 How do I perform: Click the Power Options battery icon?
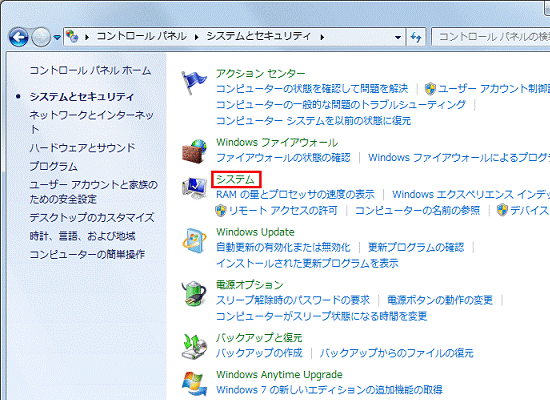pos(194,294)
